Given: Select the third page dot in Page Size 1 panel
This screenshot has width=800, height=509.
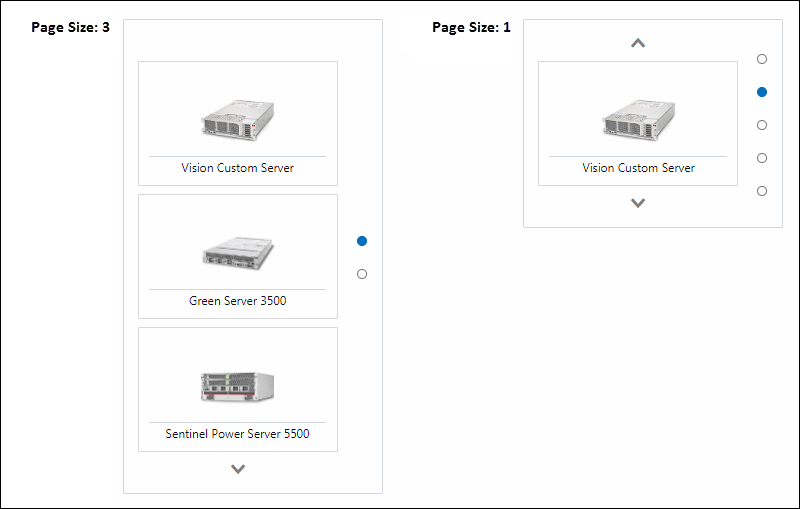Looking at the screenshot, I should (x=762, y=125).
